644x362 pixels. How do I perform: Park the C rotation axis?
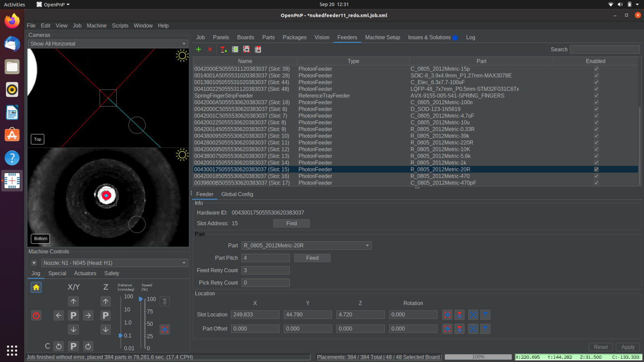(x=73, y=346)
